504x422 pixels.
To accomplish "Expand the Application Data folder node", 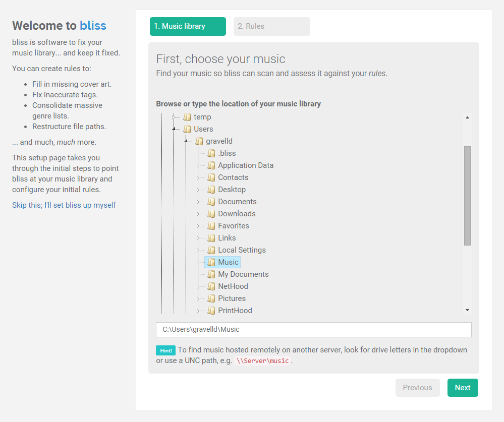I will (198, 165).
